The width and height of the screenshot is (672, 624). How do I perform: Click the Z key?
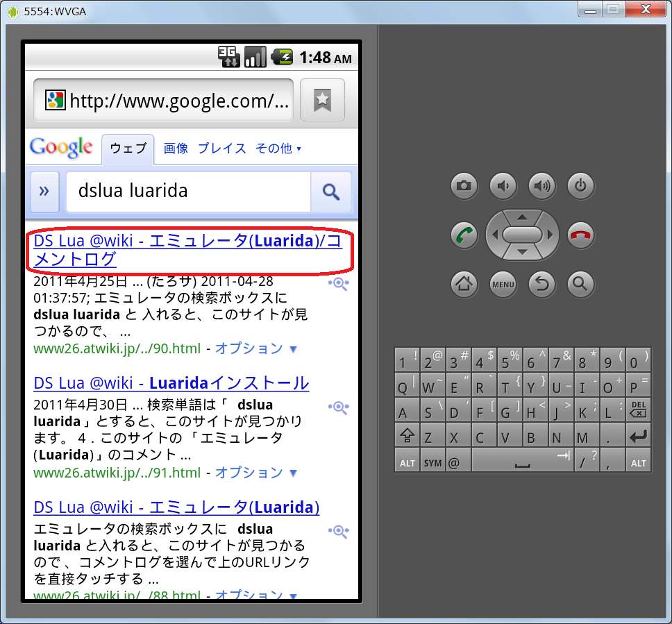(432, 435)
